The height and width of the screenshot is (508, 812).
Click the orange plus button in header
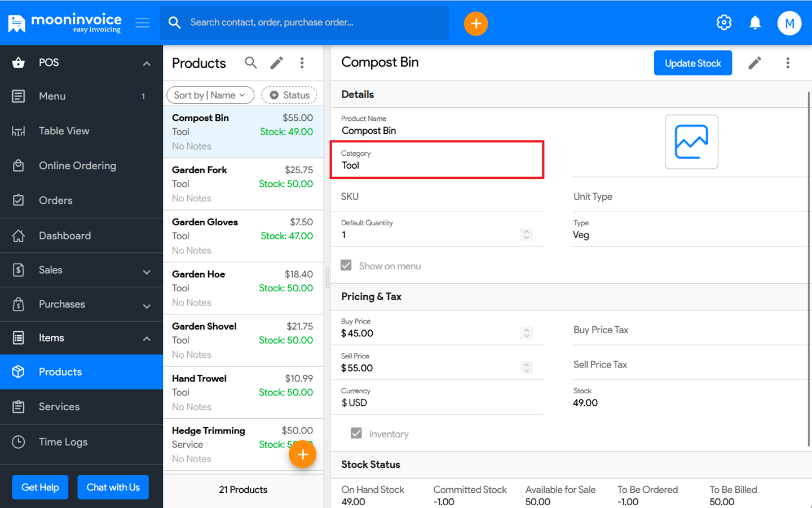coord(475,24)
